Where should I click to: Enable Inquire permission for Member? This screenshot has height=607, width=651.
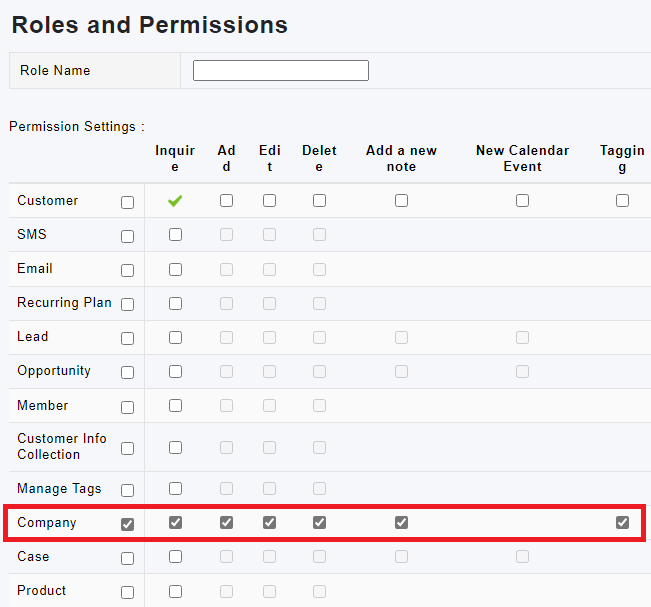(x=175, y=406)
